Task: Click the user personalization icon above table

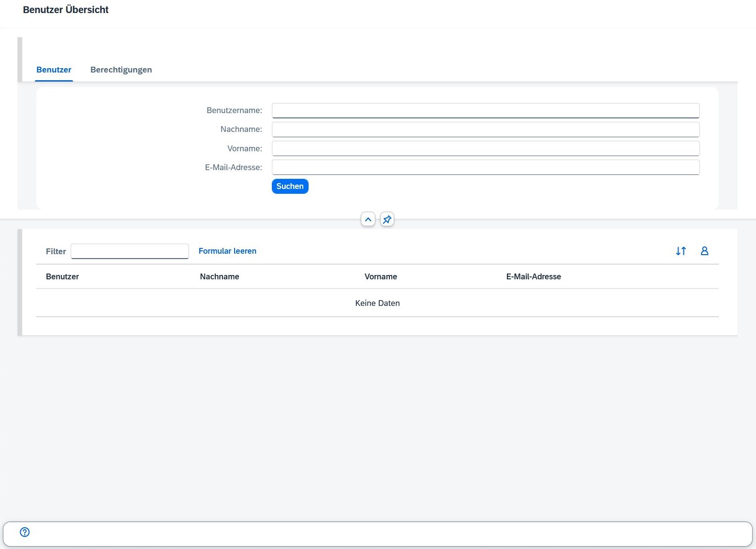Action: tap(704, 251)
